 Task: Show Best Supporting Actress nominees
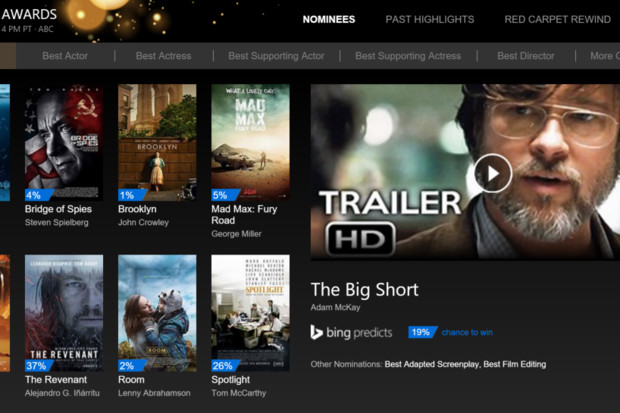click(x=408, y=56)
